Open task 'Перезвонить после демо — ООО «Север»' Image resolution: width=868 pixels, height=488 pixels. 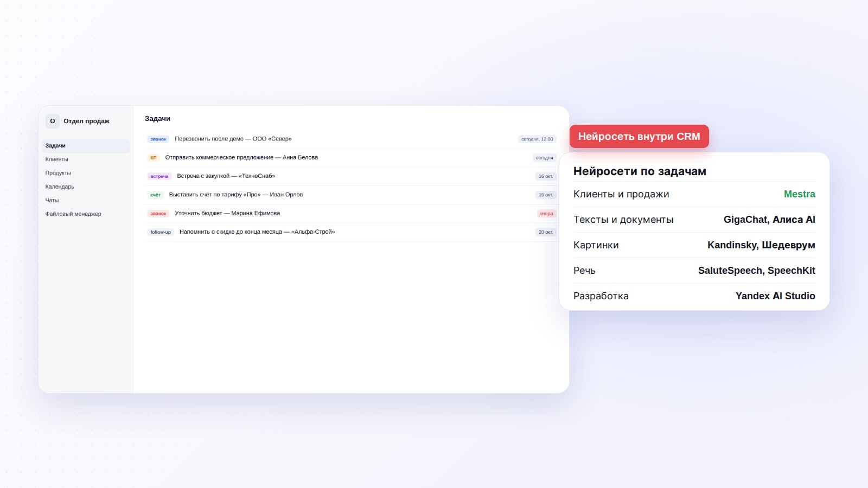352,139
